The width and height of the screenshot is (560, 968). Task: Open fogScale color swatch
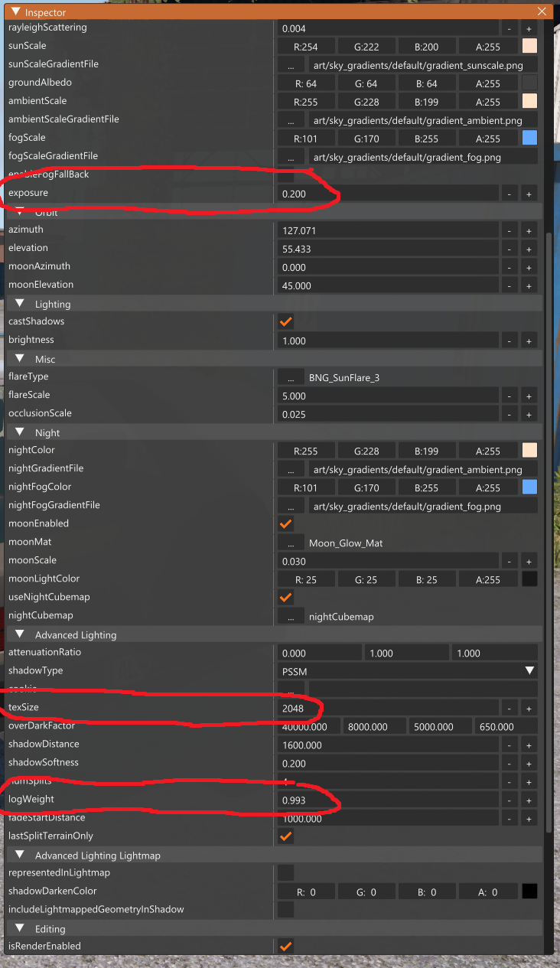pos(529,139)
